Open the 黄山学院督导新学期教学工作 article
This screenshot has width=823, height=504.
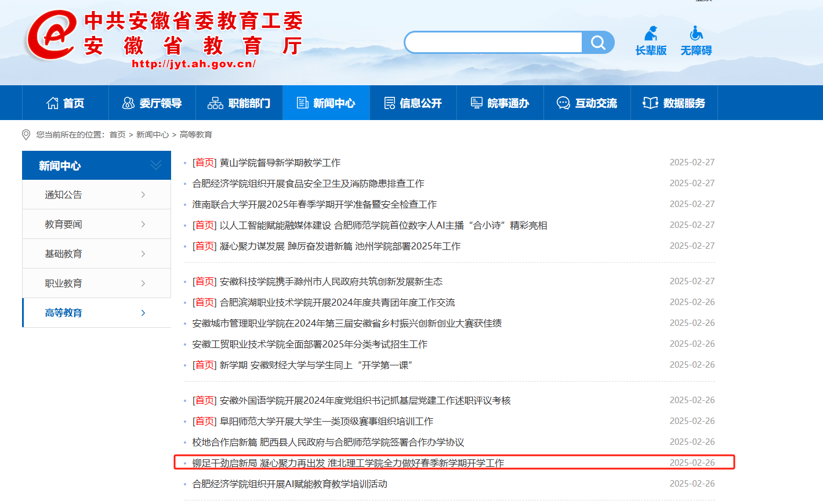pos(280,163)
